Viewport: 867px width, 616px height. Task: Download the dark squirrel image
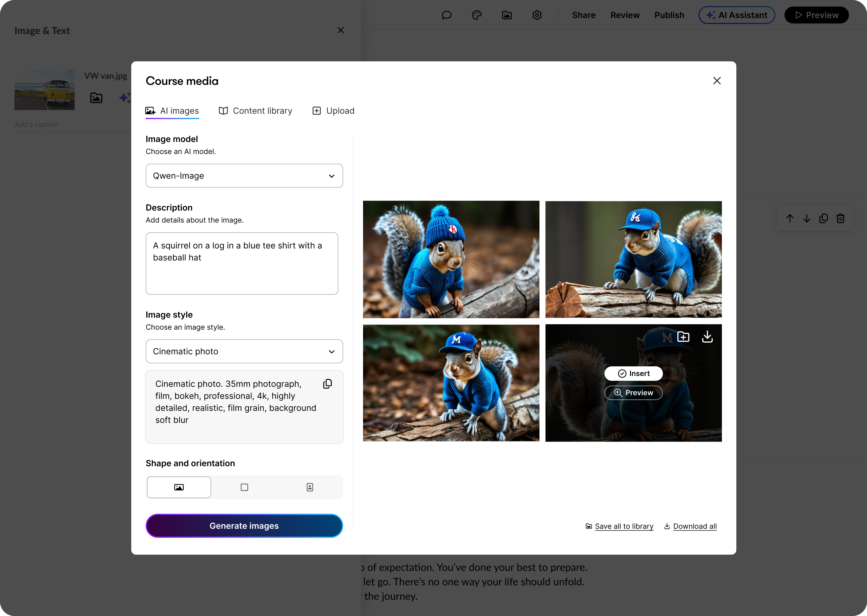(x=707, y=337)
